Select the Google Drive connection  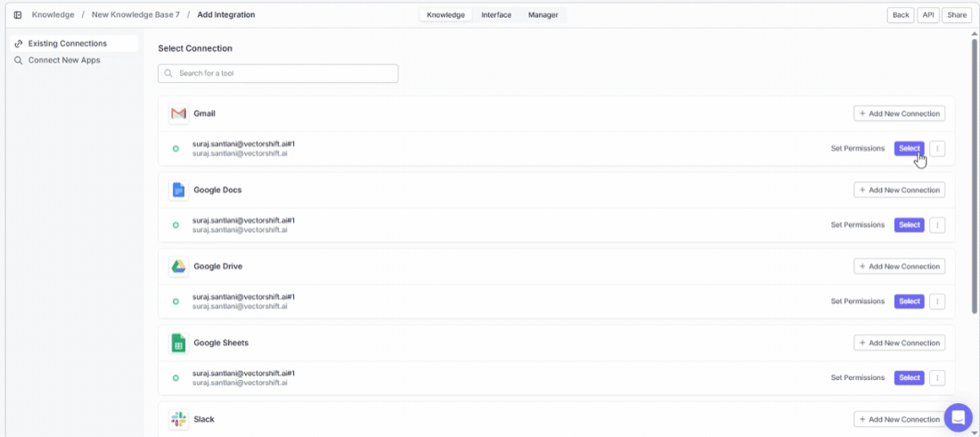tap(910, 301)
